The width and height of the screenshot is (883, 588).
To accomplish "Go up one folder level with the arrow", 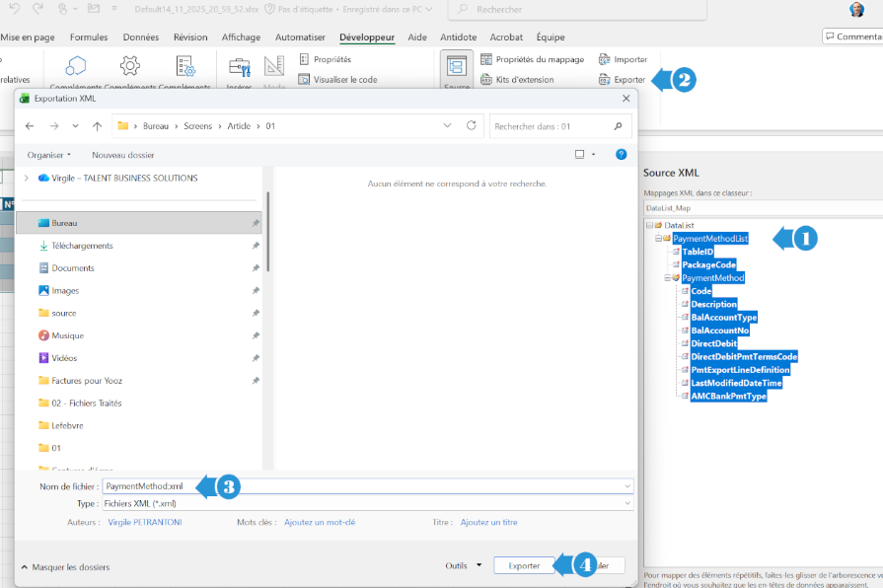I will pyautogui.click(x=97, y=126).
